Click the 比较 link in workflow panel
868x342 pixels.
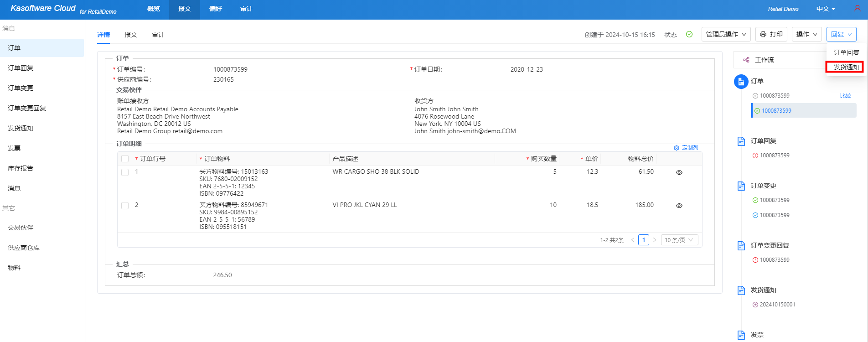tap(845, 96)
